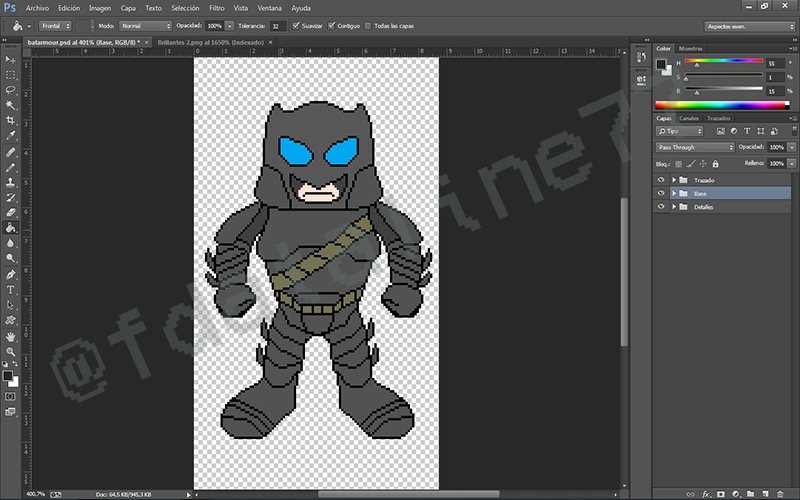The image size is (800, 500).
Task: Select the Pen tool
Action: [x=10, y=274]
